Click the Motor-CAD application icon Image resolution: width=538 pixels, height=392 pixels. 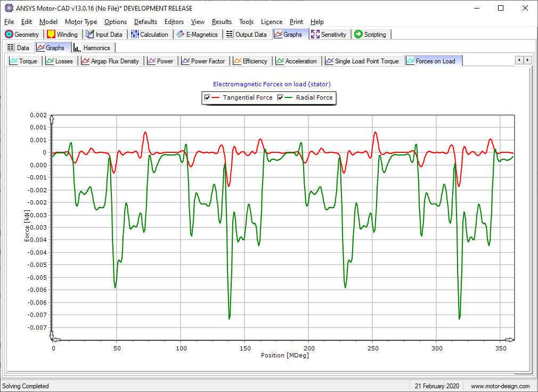[9, 8]
